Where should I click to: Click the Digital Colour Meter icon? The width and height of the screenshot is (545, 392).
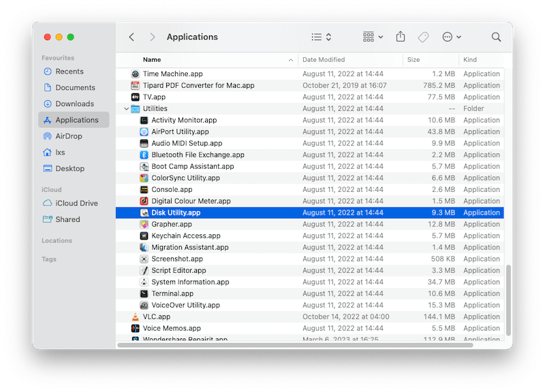pyautogui.click(x=144, y=201)
